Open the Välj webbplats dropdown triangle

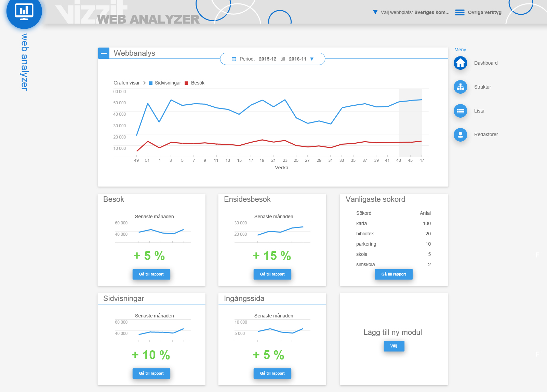(375, 12)
